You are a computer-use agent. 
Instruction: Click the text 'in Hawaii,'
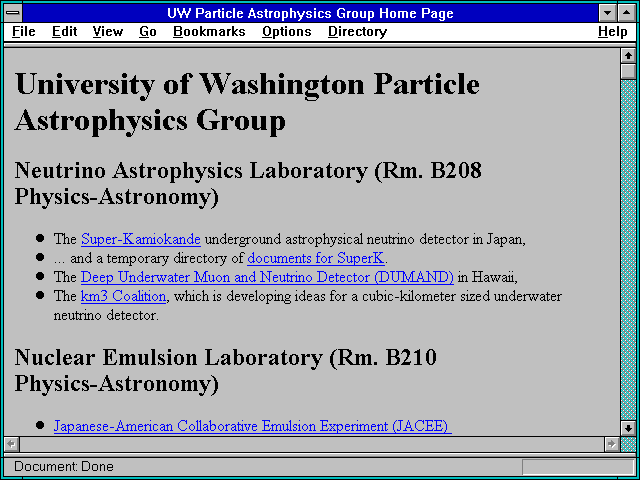[487, 277]
